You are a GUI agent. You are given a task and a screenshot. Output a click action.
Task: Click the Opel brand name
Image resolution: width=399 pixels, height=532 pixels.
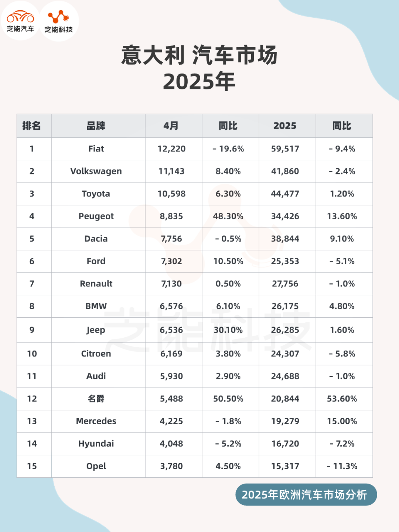[x=96, y=466]
